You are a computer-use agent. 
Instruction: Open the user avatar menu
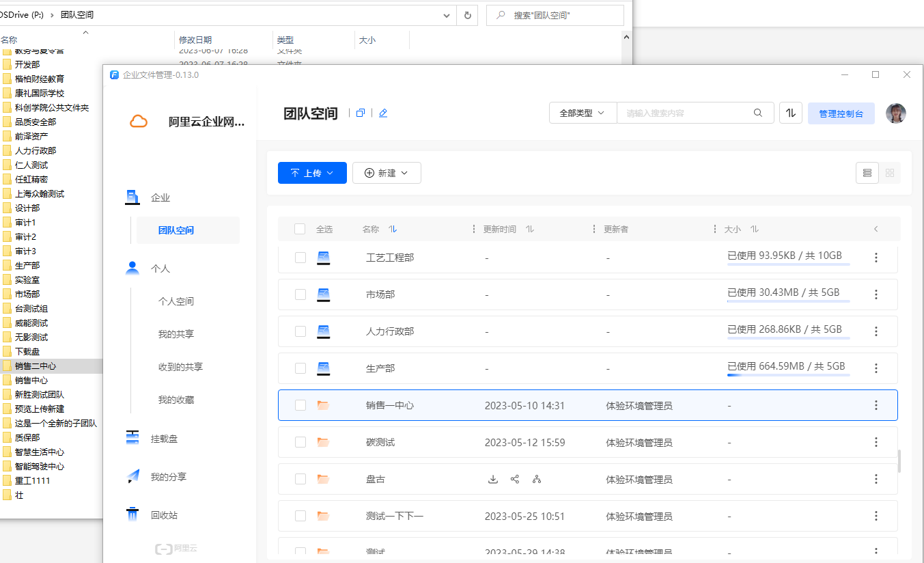pos(896,113)
